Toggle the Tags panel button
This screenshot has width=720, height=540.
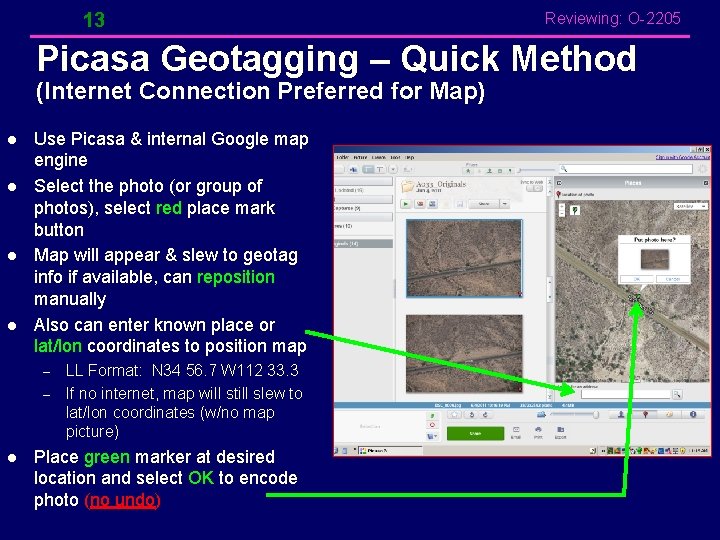coord(669,414)
